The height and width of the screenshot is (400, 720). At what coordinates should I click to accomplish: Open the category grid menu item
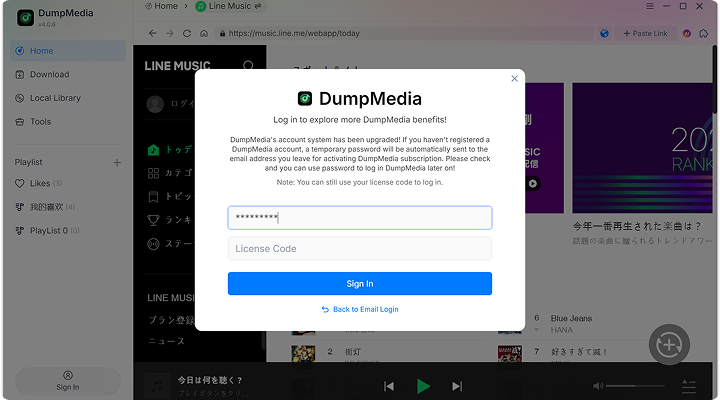coord(171,173)
